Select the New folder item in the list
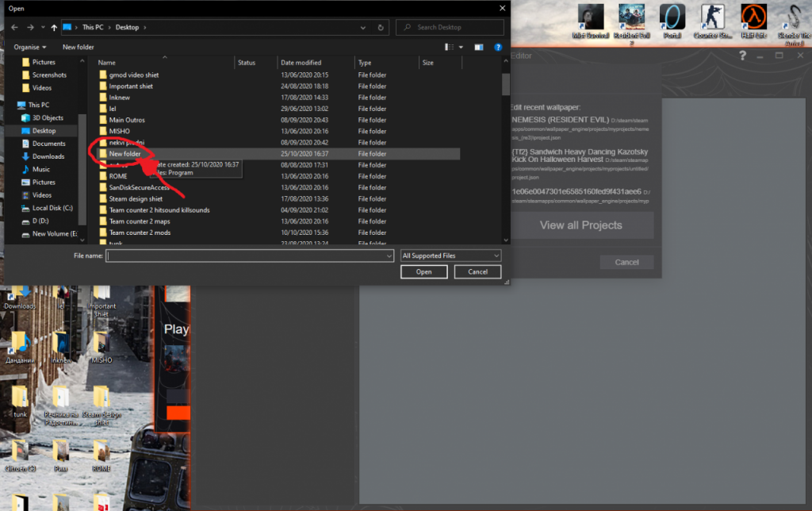 point(126,153)
